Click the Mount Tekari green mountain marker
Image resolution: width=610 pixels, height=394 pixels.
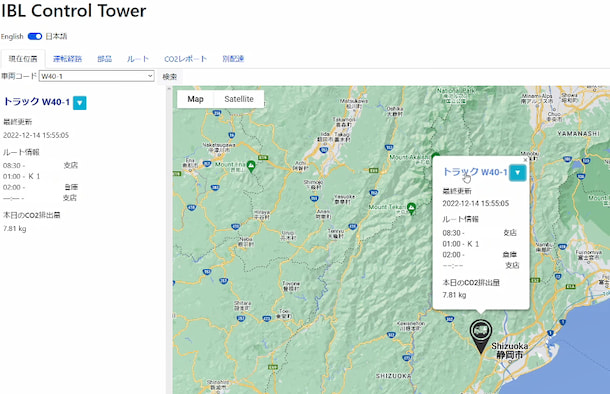(411, 208)
